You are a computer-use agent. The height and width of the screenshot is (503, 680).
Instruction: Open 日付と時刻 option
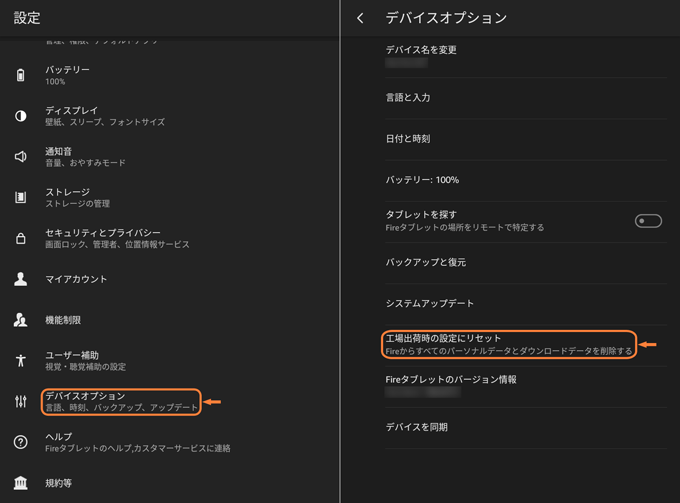click(526, 139)
